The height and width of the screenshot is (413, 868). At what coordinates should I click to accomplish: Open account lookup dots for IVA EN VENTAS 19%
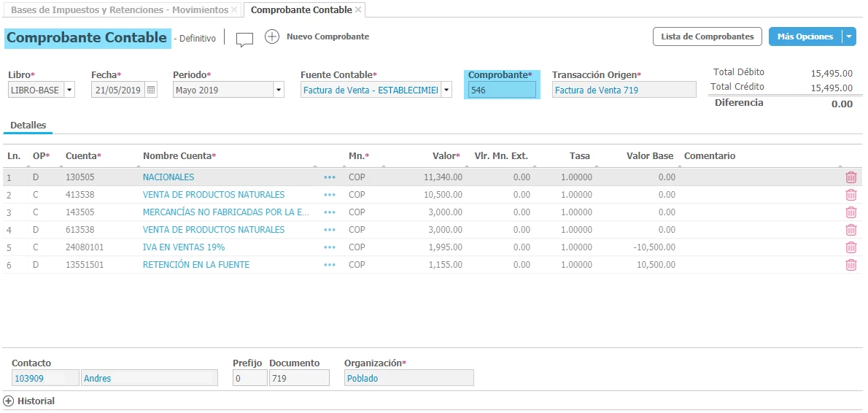point(330,247)
